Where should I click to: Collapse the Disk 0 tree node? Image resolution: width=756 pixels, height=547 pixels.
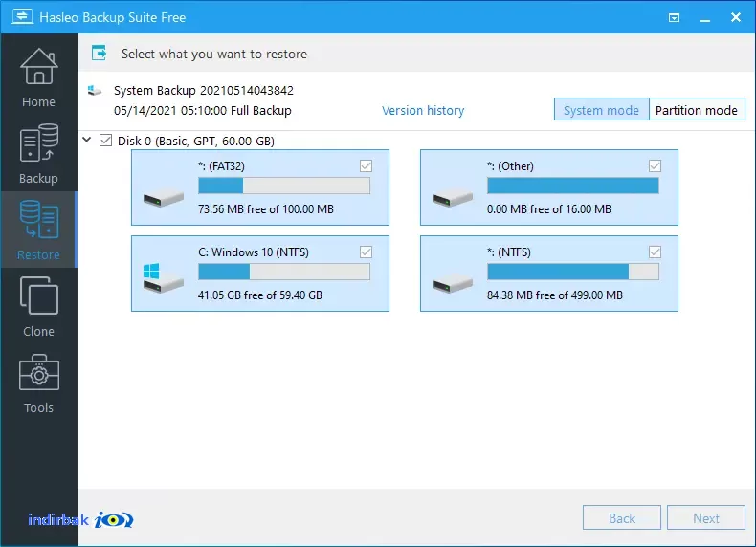(87, 140)
